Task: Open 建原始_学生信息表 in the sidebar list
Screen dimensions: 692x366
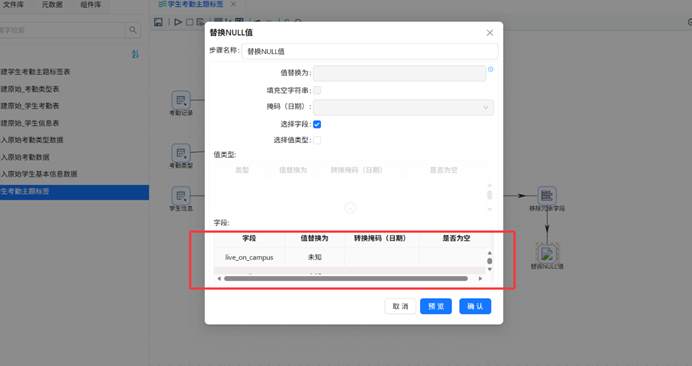Action: coord(30,123)
